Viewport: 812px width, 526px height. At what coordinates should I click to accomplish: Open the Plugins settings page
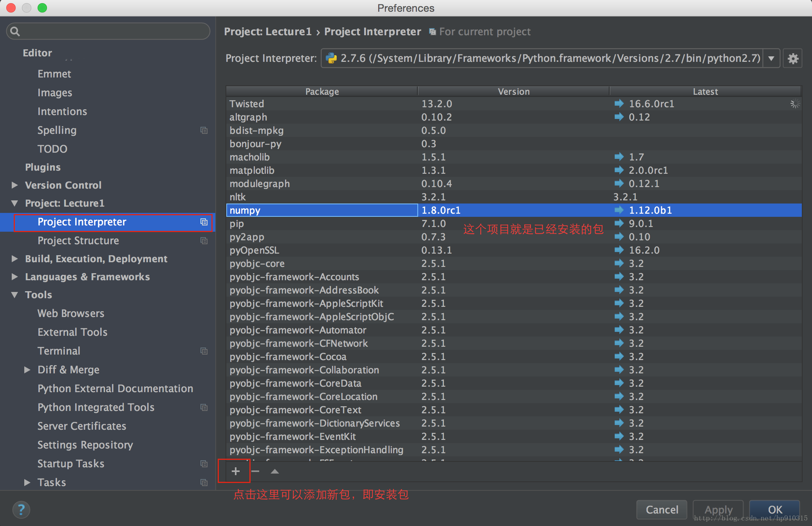click(43, 167)
